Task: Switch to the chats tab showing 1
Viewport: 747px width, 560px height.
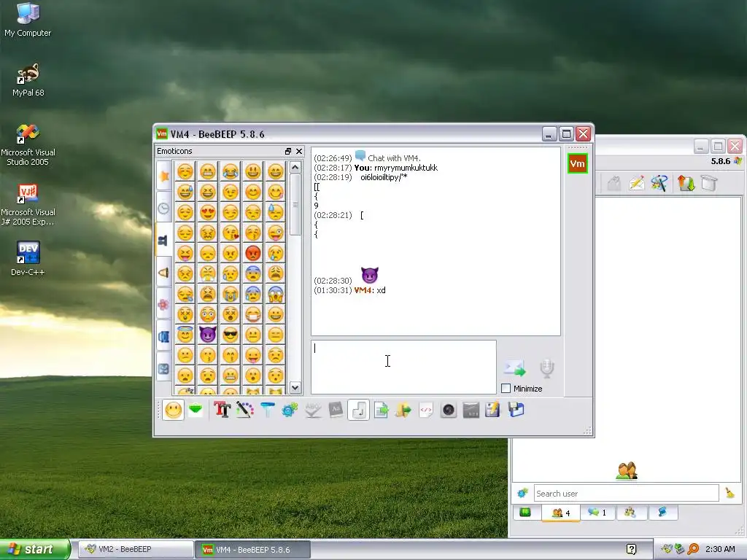Action: click(x=597, y=513)
